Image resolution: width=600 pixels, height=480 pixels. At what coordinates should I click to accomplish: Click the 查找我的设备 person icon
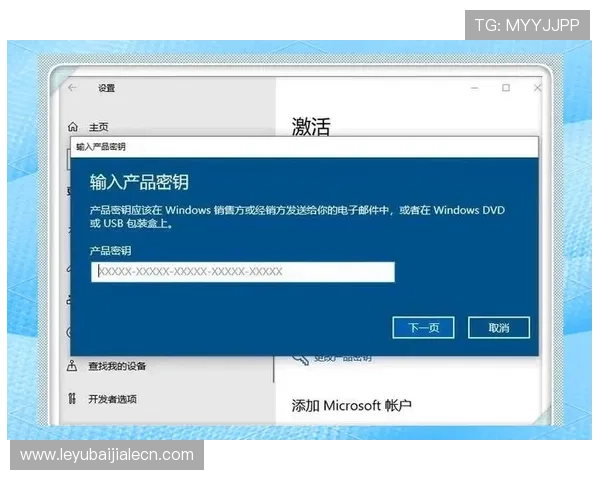(x=72, y=366)
